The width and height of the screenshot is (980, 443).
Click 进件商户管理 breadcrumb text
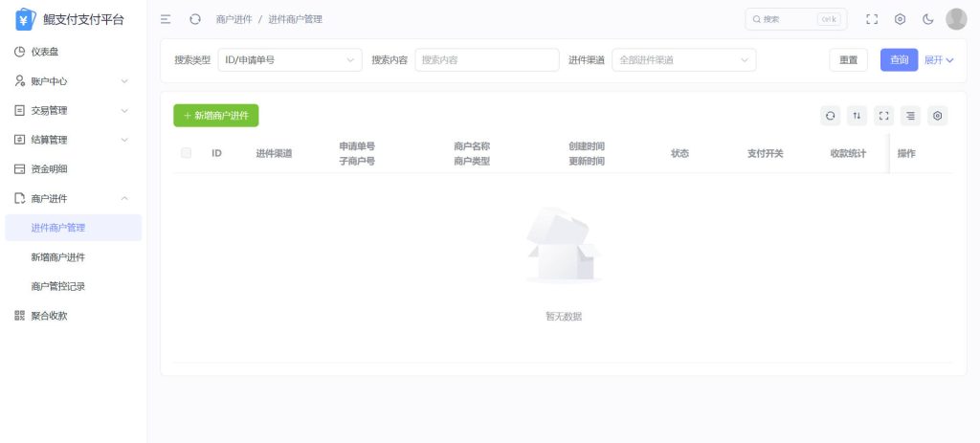pyautogui.click(x=295, y=19)
